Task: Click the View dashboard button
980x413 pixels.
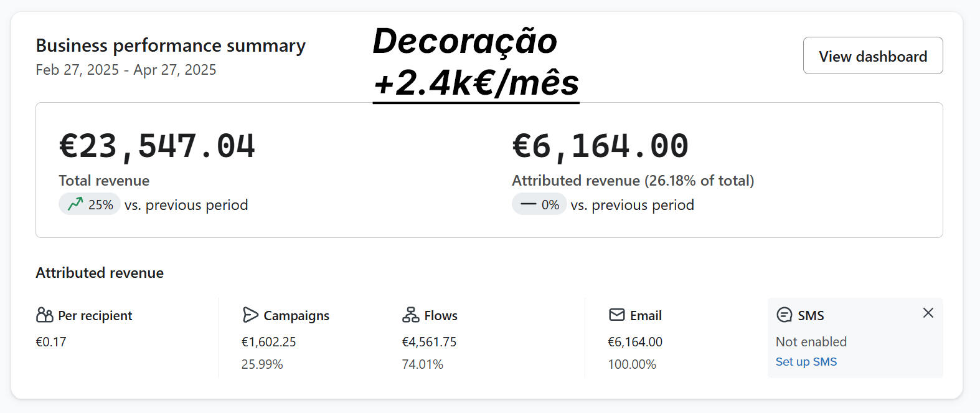Action: point(872,56)
